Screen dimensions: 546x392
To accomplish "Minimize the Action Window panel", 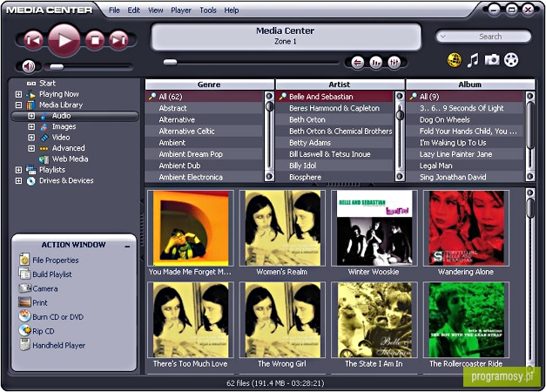I will [x=127, y=246].
